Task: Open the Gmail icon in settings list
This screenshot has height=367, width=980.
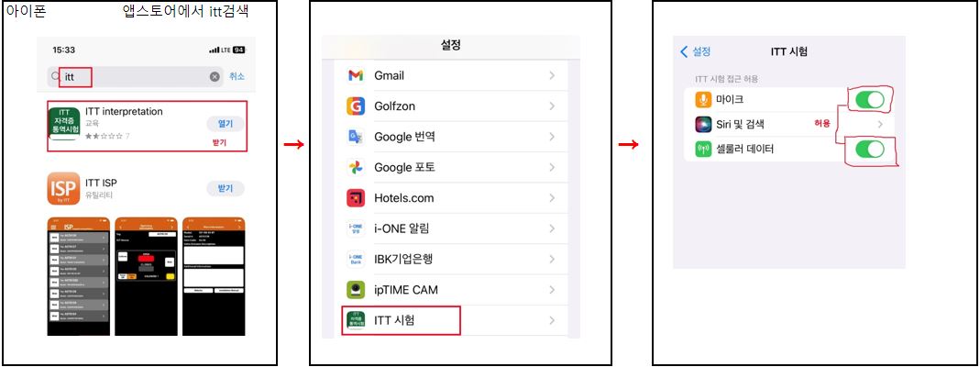Action: (x=355, y=75)
